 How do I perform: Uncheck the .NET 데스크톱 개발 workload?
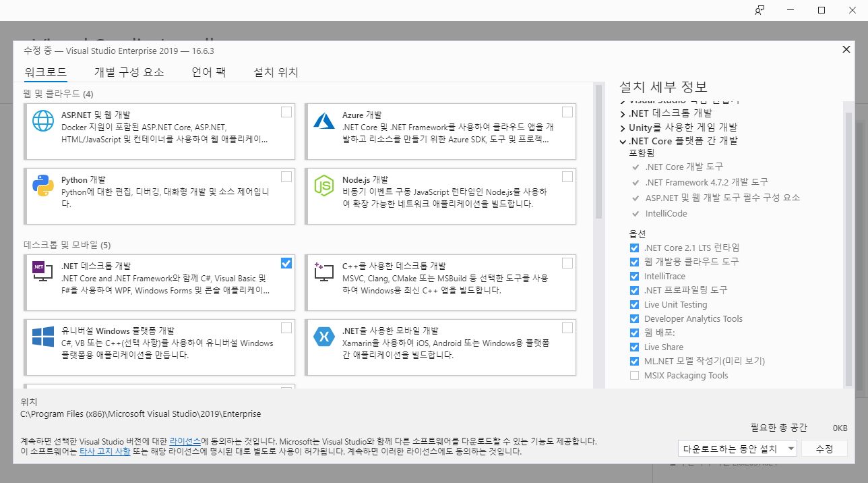coord(286,263)
